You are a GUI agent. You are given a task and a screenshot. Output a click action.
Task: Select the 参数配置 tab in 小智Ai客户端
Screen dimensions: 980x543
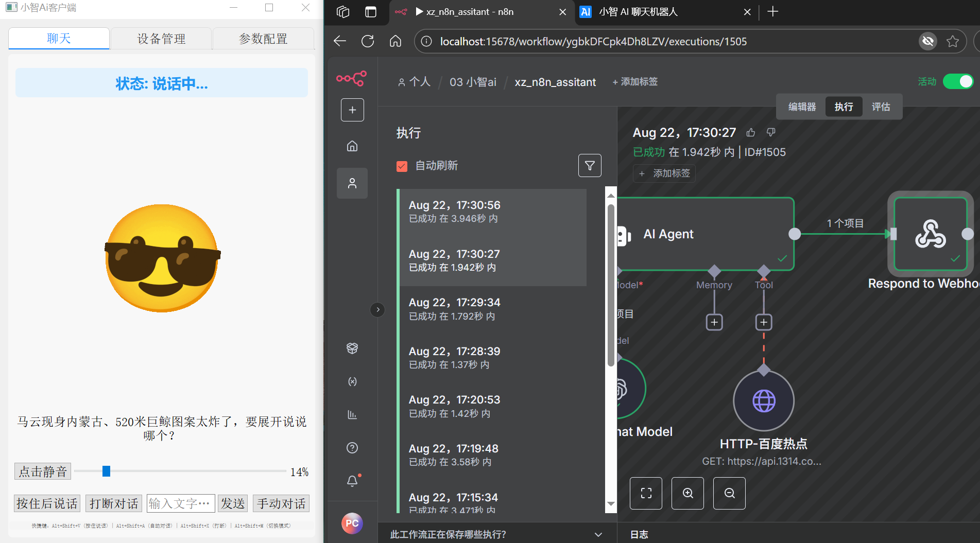tap(263, 39)
